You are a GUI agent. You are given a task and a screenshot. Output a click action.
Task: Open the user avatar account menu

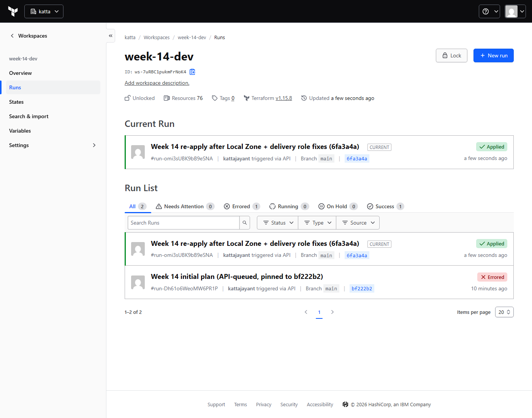pyautogui.click(x=515, y=11)
